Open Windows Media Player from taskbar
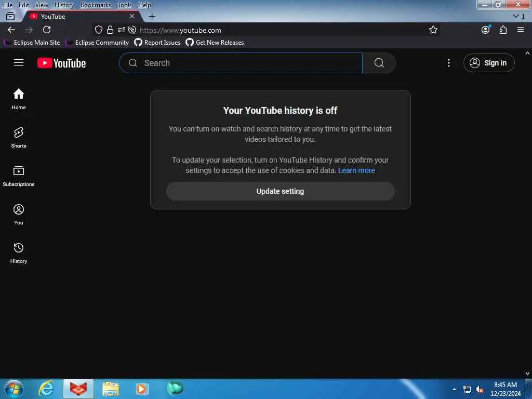Screen dimensions: 532x399 [x=142, y=389]
